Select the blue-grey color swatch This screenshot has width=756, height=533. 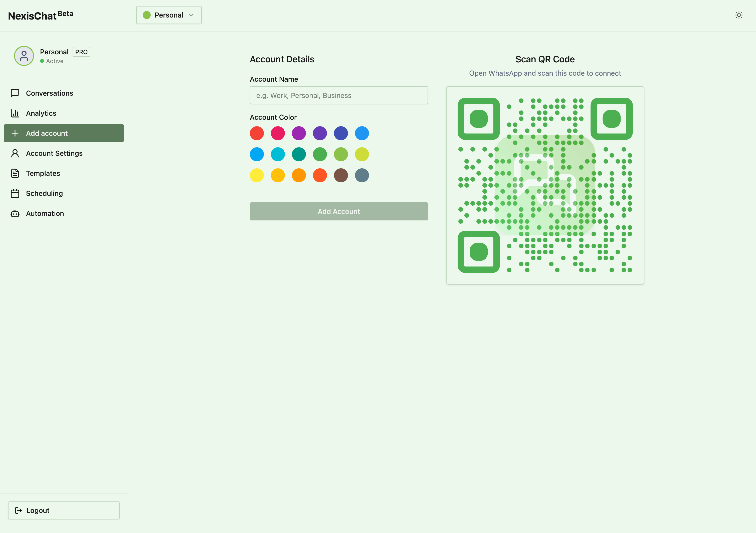point(362,175)
